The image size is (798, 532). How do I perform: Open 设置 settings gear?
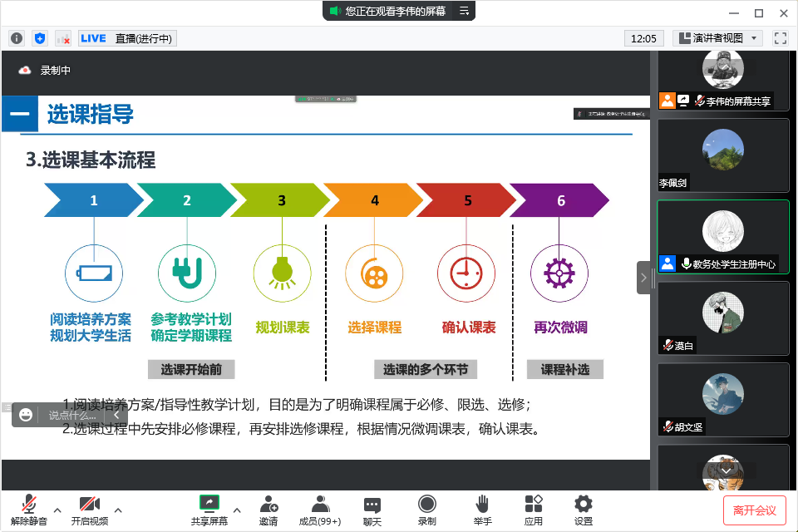coord(584,510)
